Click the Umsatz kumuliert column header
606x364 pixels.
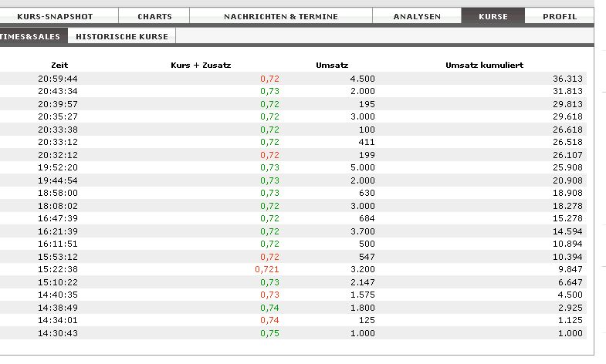[x=484, y=66]
